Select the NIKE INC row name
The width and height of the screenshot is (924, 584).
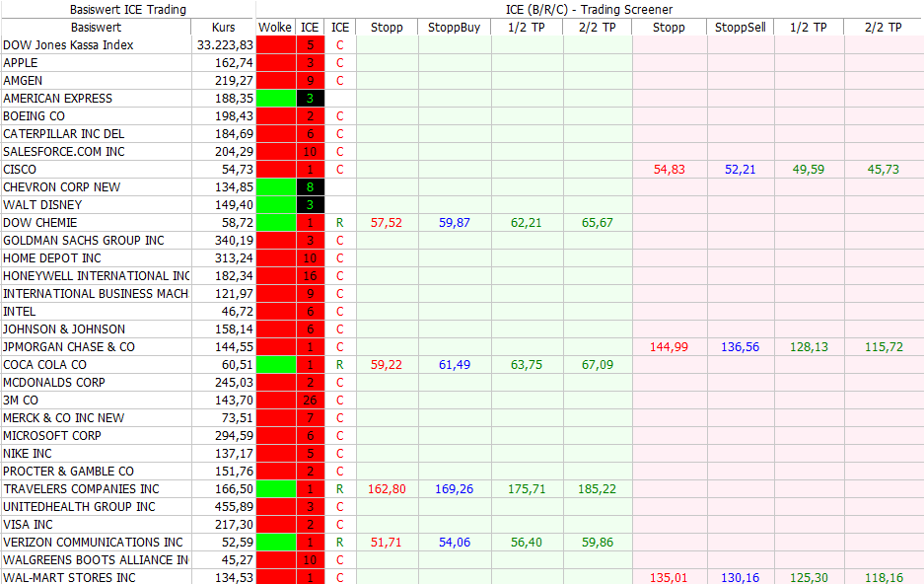coord(27,453)
